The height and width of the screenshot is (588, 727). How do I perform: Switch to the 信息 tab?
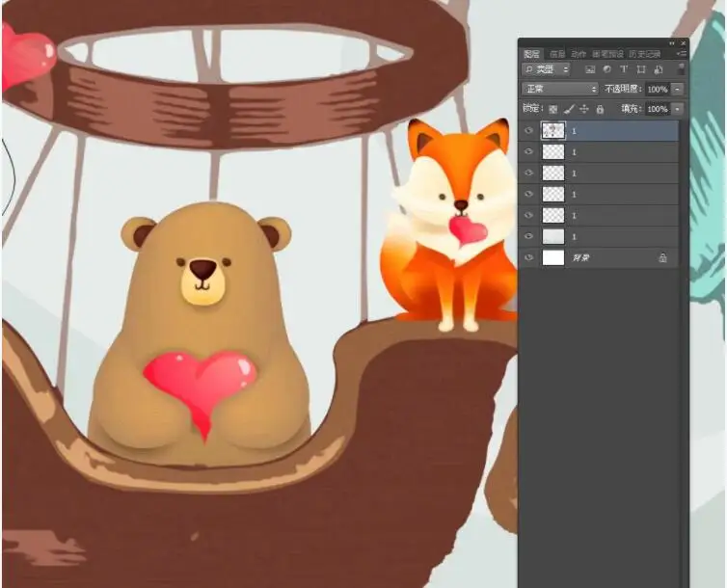[x=557, y=54]
